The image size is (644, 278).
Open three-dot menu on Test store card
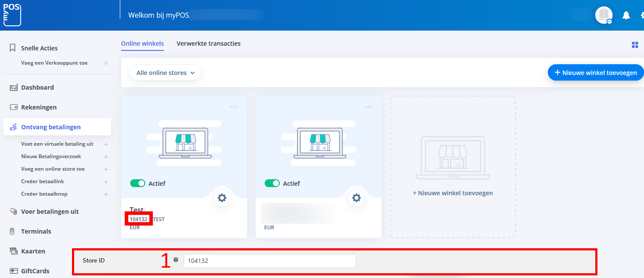[x=234, y=107]
